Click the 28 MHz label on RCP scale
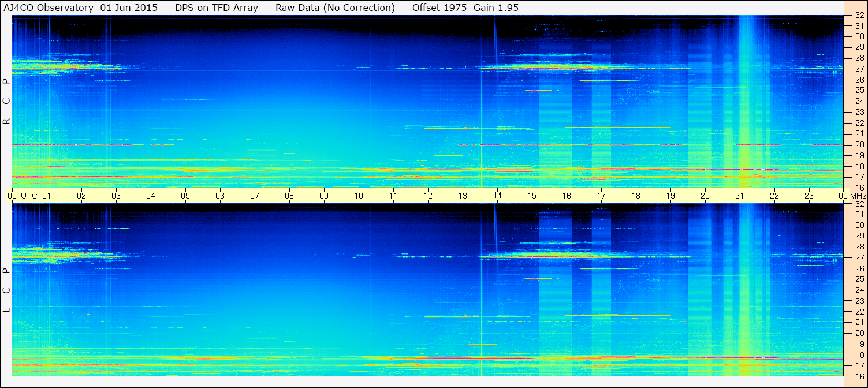868x388 pixels. click(x=859, y=58)
